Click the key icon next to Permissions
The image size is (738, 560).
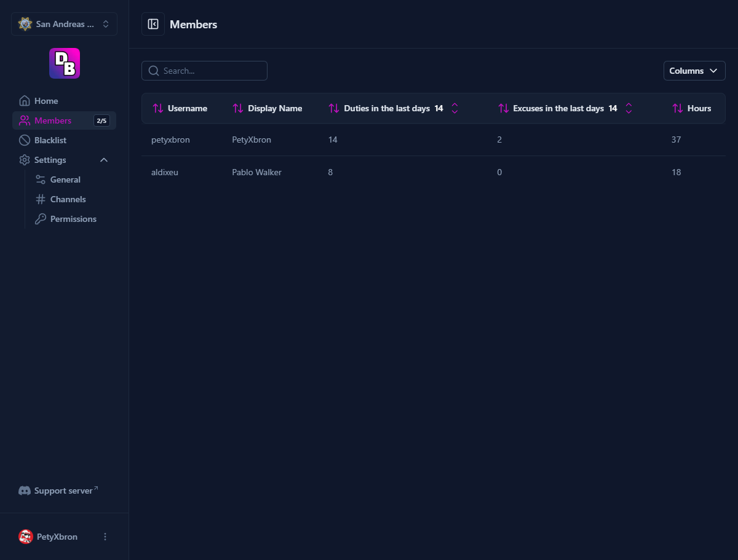pos(40,218)
